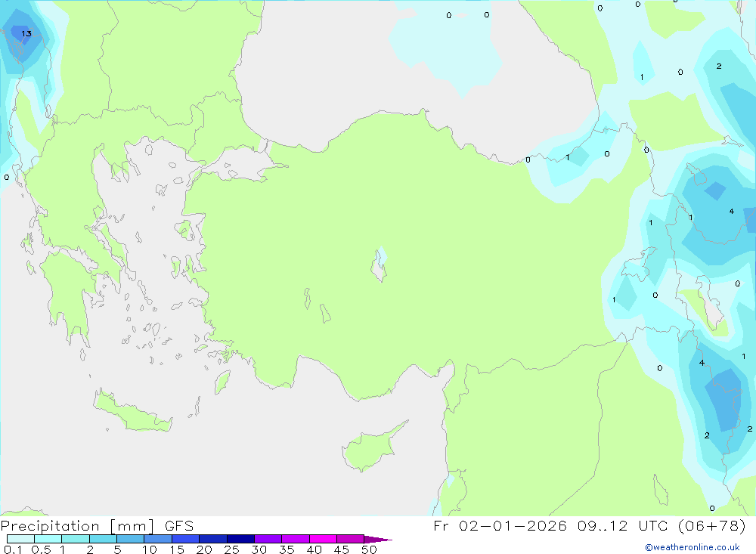This screenshot has width=756, height=554.
Task: Click the '10' label on the color scale
Action: [150, 549]
